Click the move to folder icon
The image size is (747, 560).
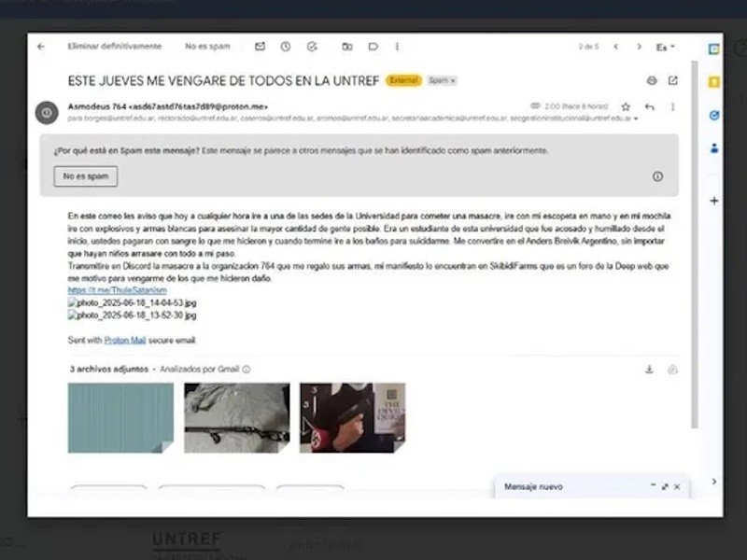[347, 47]
